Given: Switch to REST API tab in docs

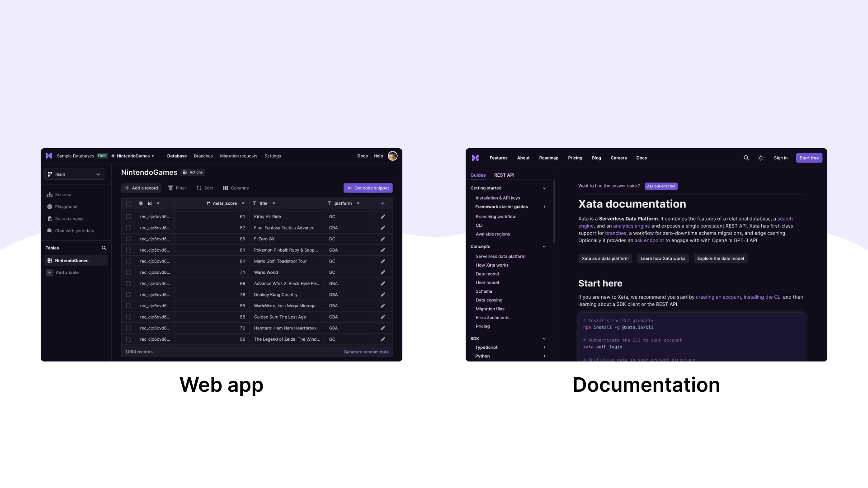Looking at the screenshot, I should click(x=505, y=174).
